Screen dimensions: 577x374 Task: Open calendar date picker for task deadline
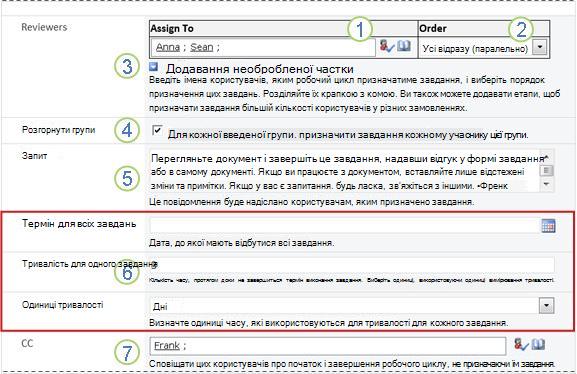click(548, 226)
